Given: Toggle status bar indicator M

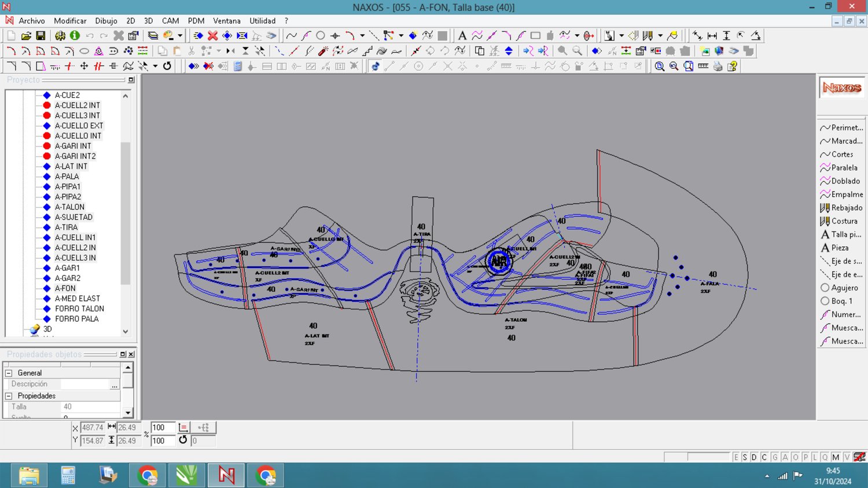Looking at the screenshot, I should [x=836, y=457].
